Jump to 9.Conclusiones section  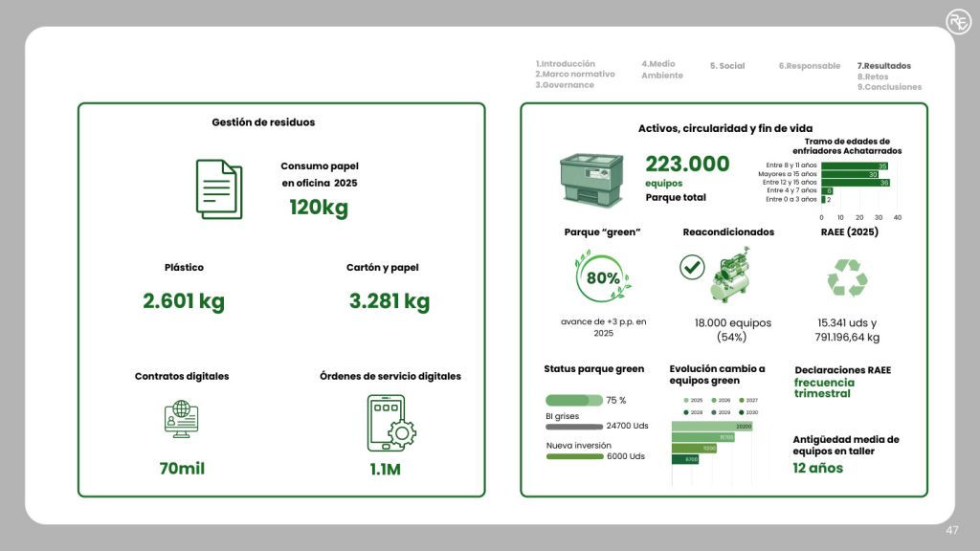click(x=889, y=87)
